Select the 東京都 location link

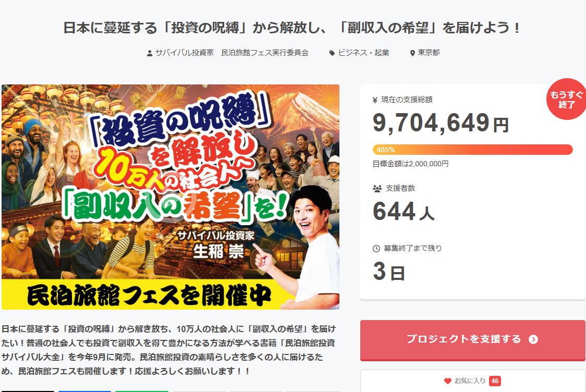(428, 53)
